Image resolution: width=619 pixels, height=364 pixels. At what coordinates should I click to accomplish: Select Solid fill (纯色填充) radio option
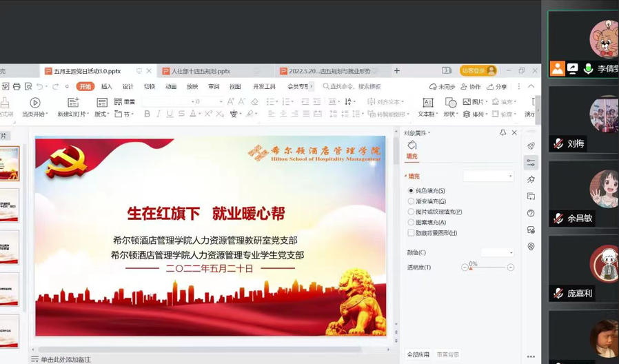coord(411,191)
